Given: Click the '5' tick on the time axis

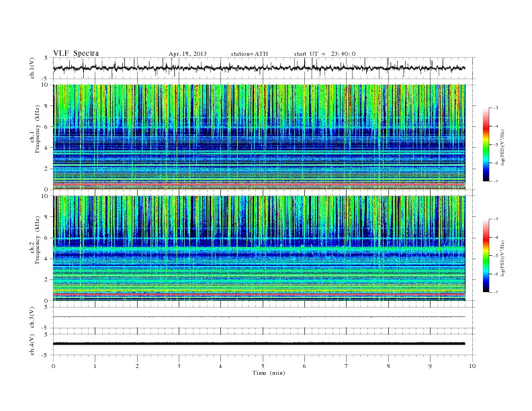Looking at the screenshot, I should tap(263, 366).
